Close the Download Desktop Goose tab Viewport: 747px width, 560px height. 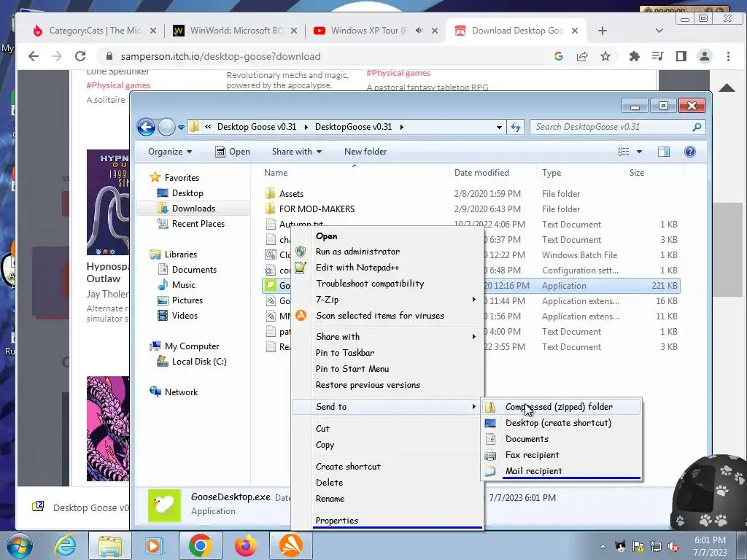[x=575, y=31]
